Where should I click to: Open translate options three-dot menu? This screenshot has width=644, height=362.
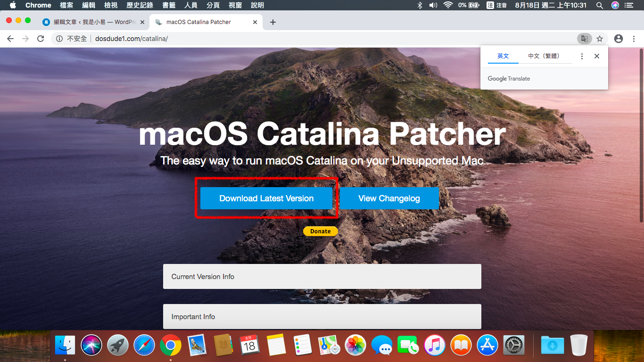click(x=582, y=56)
